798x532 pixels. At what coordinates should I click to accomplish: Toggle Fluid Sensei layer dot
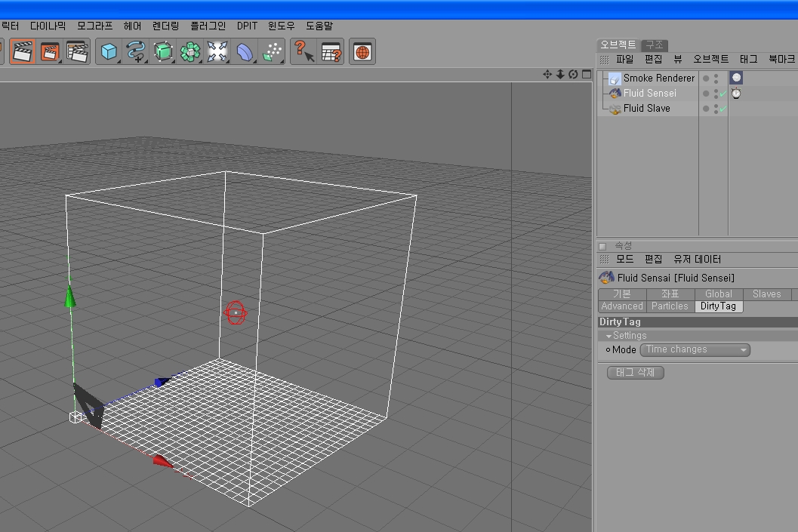click(x=706, y=94)
